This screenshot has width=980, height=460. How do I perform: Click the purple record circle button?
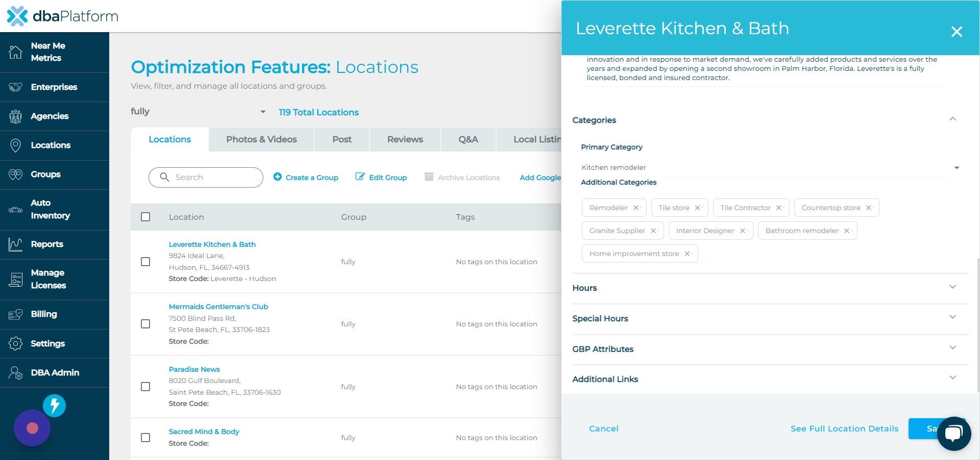coord(32,428)
